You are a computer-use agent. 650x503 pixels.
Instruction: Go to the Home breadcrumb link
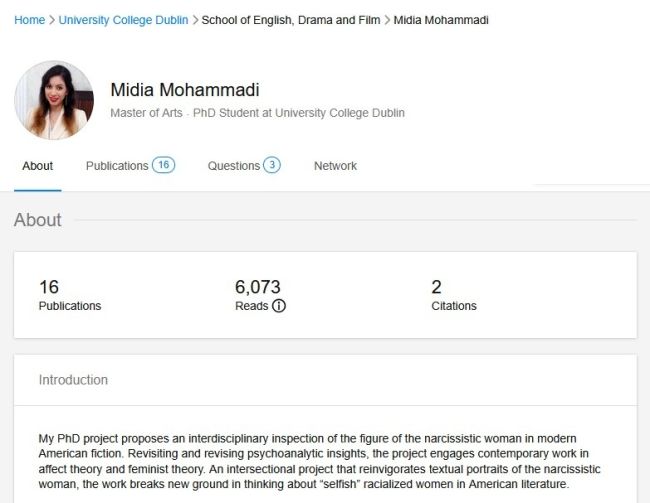29,20
